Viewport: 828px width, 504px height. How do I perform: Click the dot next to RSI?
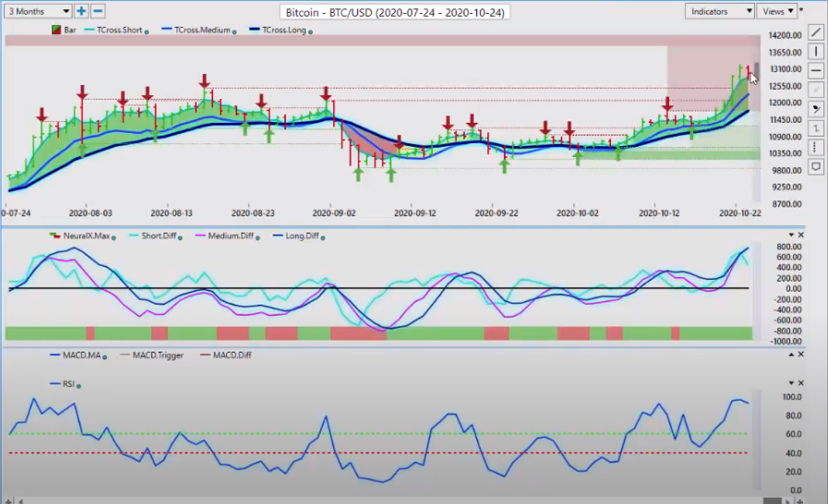[x=78, y=386]
